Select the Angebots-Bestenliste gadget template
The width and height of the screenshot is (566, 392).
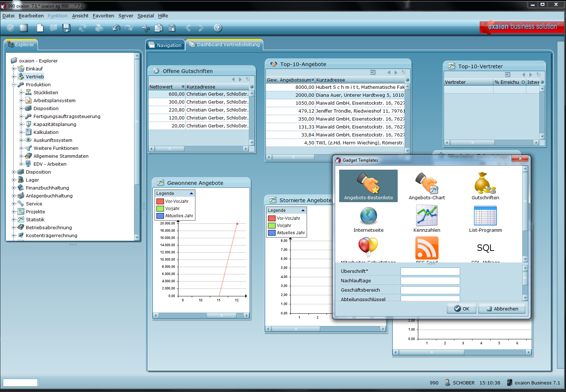[368, 186]
